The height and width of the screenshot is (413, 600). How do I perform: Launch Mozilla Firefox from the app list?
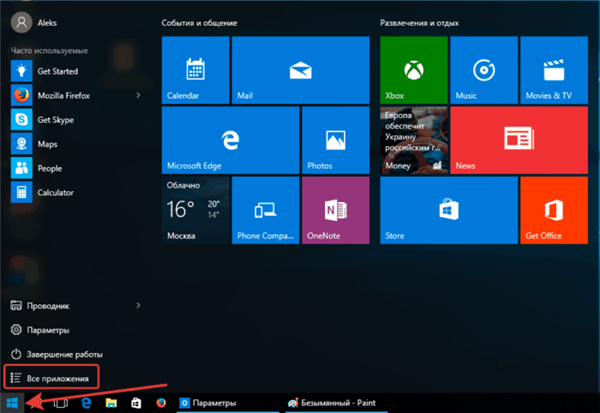[71, 95]
